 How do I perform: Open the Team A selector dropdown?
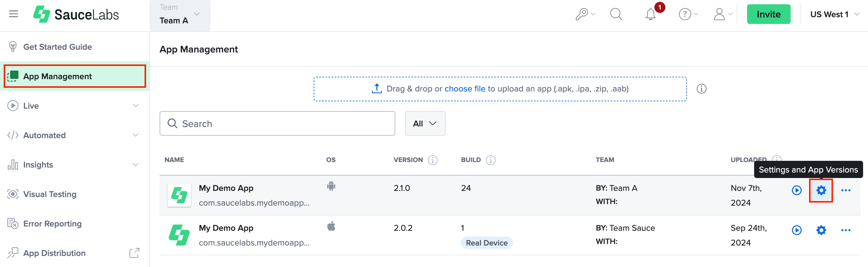pyautogui.click(x=180, y=16)
